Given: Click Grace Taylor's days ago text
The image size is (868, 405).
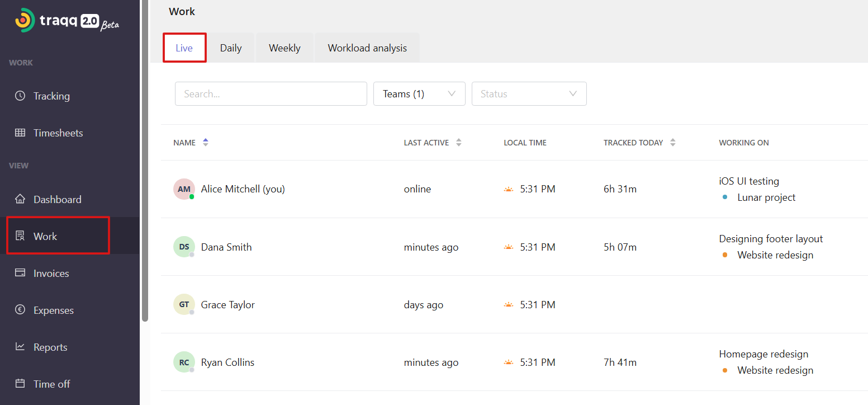Looking at the screenshot, I should [x=424, y=304].
